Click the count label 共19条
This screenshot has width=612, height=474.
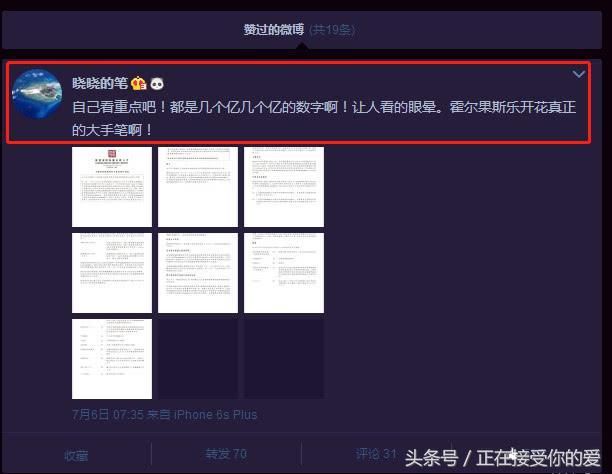click(x=332, y=30)
